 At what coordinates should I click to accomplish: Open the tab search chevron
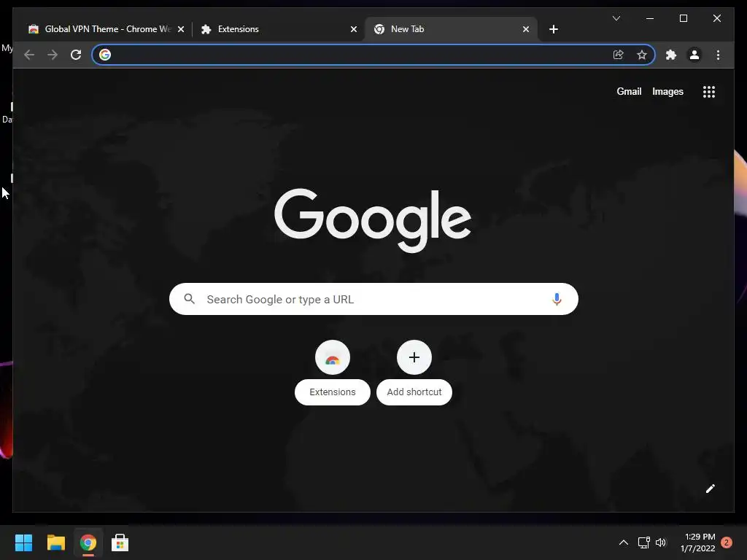616,18
